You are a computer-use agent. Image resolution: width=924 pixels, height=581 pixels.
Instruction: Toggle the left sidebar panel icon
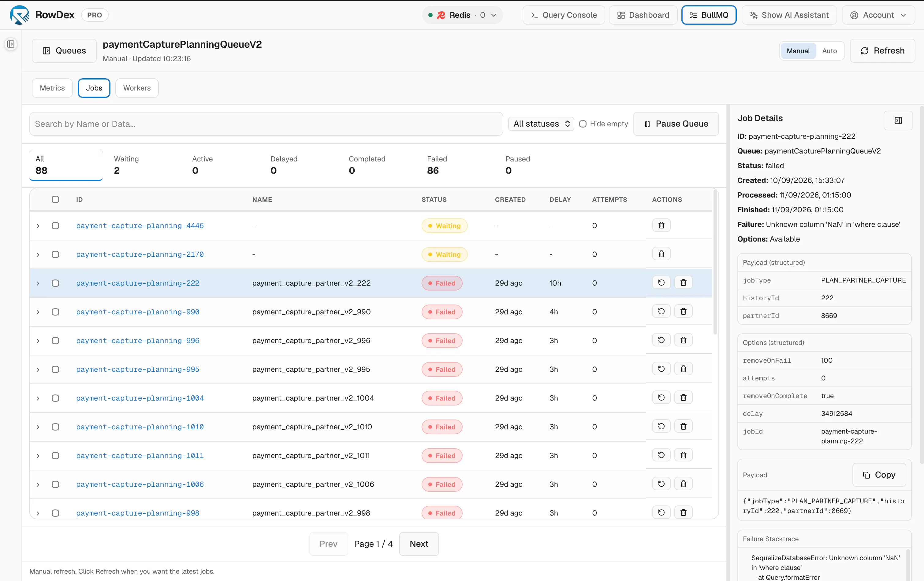(11, 44)
